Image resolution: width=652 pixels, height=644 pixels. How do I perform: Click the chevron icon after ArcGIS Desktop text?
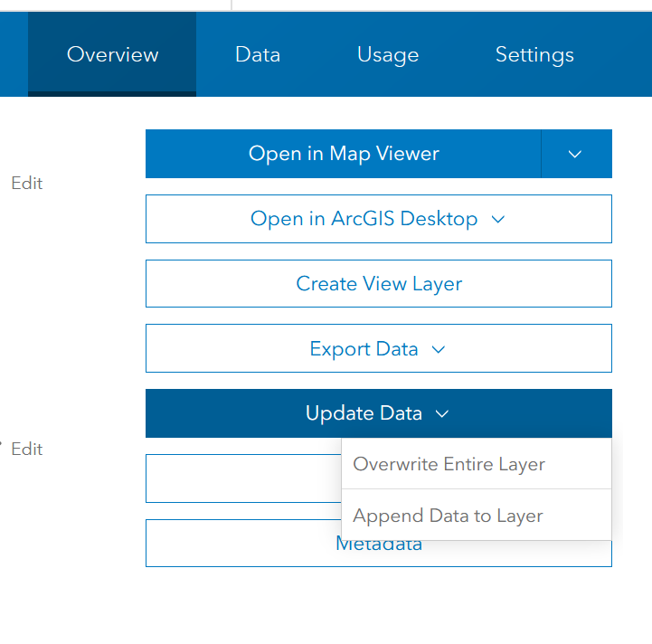pyautogui.click(x=497, y=219)
